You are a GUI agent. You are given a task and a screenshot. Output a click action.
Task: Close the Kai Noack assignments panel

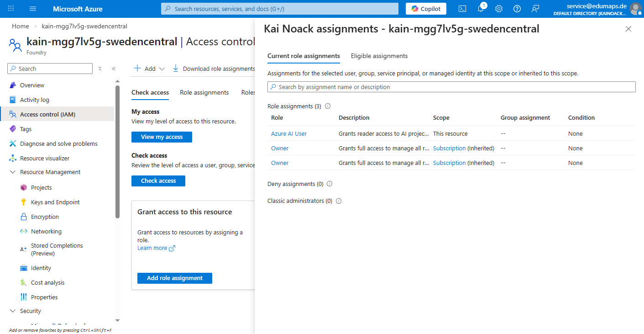628,29
